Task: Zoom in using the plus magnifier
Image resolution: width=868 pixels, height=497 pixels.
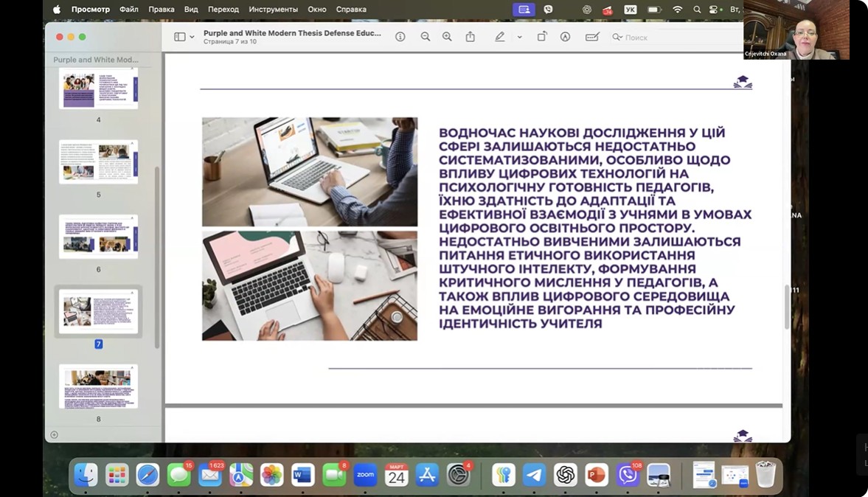Action: [x=447, y=37]
